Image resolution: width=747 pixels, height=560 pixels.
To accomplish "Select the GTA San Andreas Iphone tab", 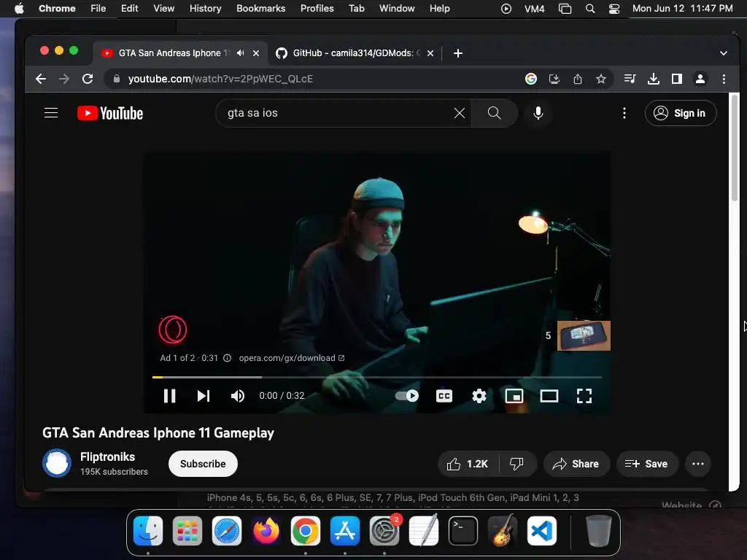I will 180,52.
